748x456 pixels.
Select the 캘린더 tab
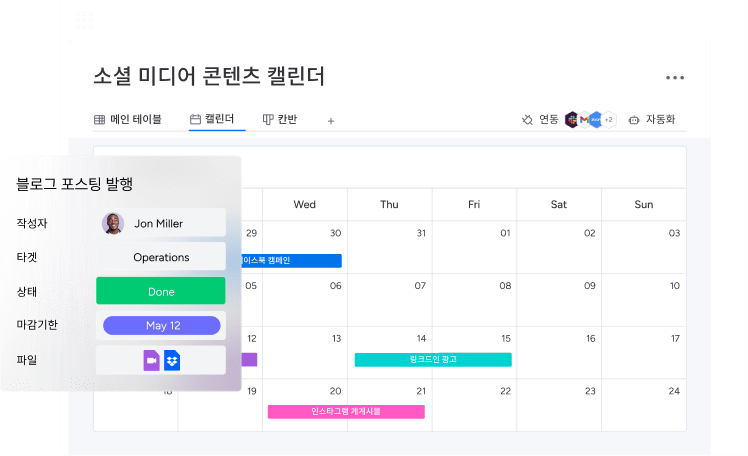[212, 120]
